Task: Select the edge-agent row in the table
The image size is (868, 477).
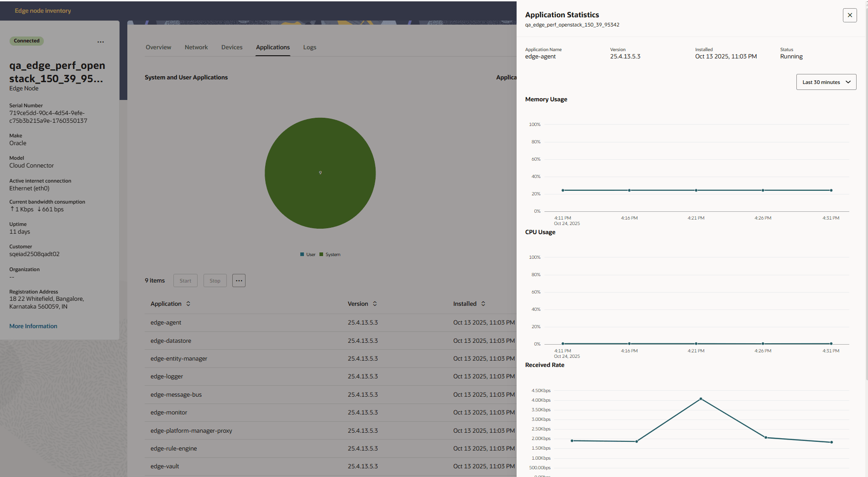Action: tap(166, 322)
